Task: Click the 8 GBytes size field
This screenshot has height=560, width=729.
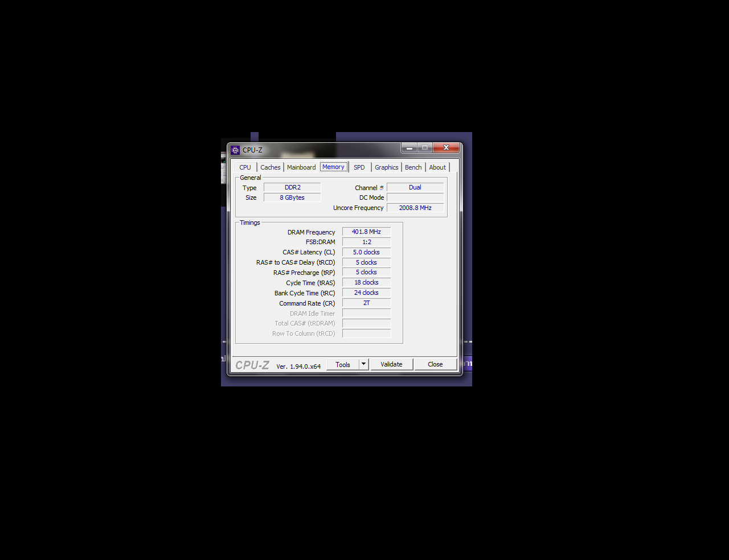Action: [292, 197]
